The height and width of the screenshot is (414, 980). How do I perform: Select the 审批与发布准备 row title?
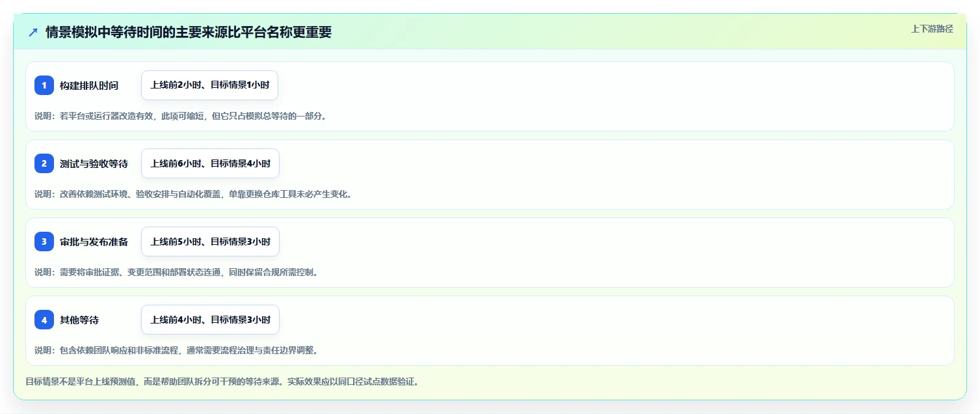click(94, 241)
